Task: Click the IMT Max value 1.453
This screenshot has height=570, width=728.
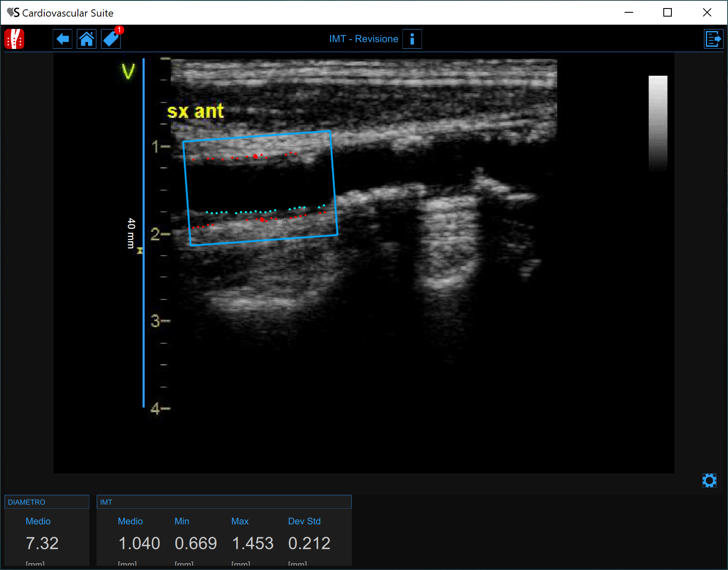Action: (253, 543)
